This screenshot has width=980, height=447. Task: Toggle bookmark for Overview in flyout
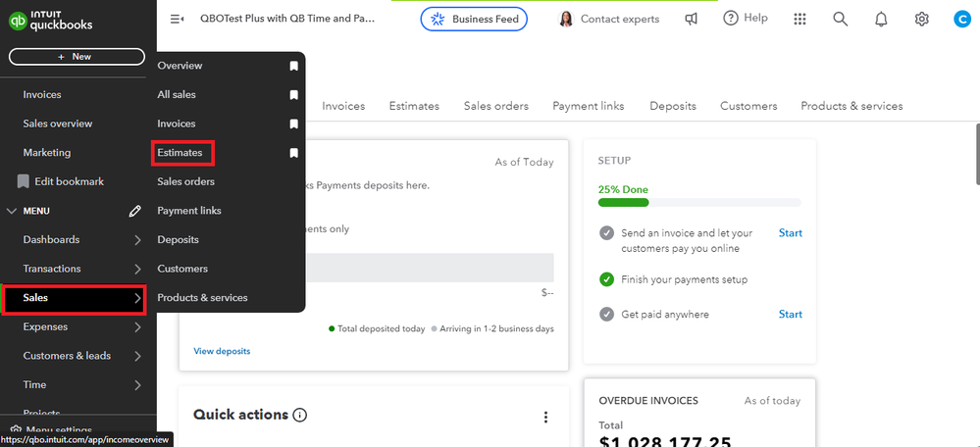click(x=293, y=66)
